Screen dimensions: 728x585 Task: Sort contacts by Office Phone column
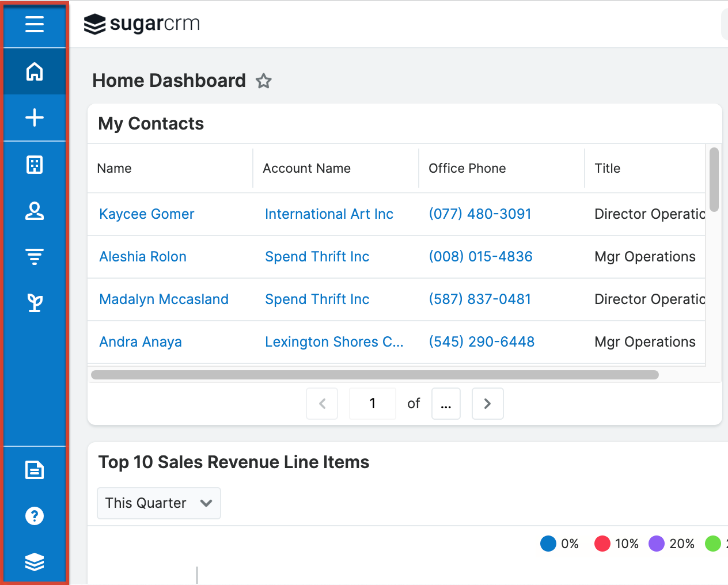[467, 168]
